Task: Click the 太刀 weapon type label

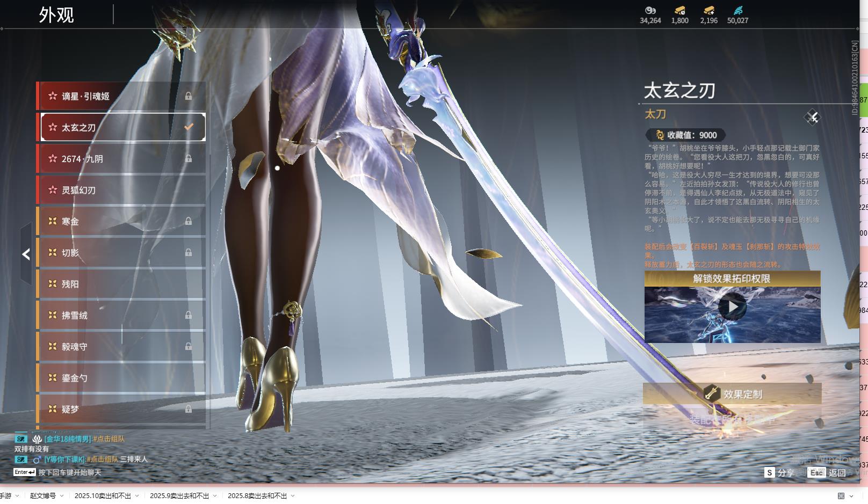Action: click(655, 114)
